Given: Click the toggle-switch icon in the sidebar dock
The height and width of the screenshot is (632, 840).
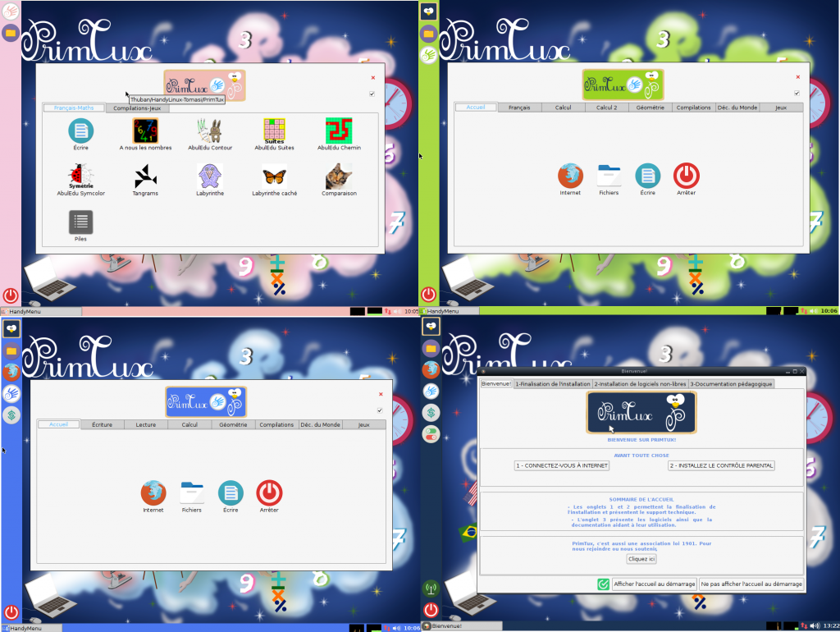Looking at the screenshot, I should tap(430, 433).
